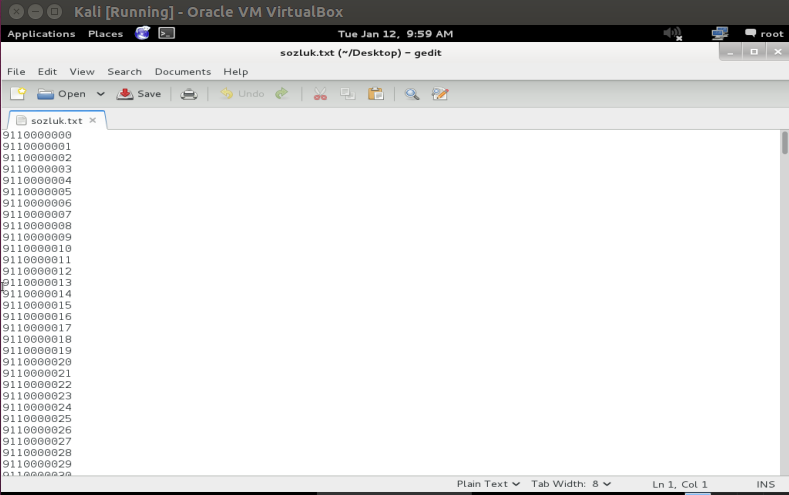Open the Places menu in top panel
This screenshot has width=789, height=495.
pyautogui.click(x=106, y=34)
